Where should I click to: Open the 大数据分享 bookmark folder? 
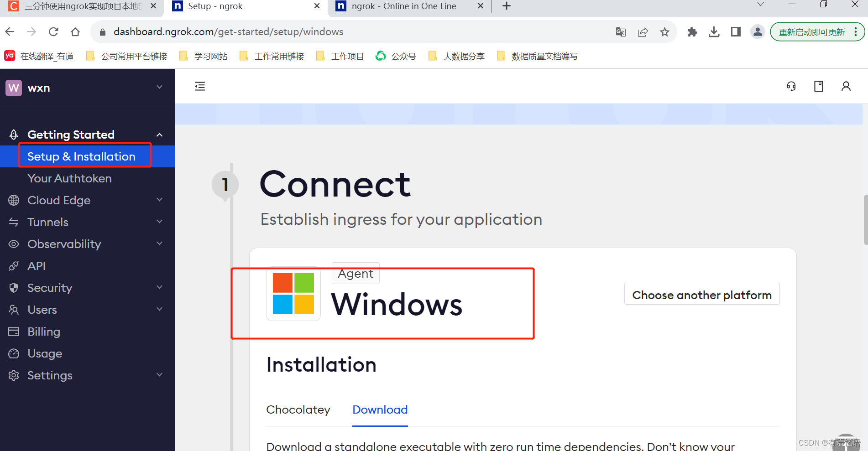pos(456,56)
